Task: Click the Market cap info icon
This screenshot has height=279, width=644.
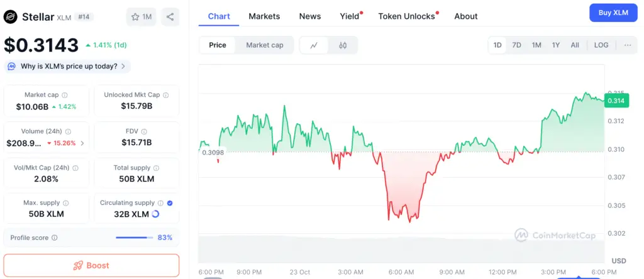Action: 65,95
